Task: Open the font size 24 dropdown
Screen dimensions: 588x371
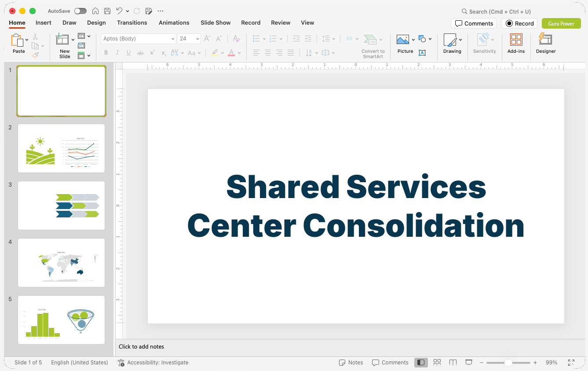Action: coord(198,39)
